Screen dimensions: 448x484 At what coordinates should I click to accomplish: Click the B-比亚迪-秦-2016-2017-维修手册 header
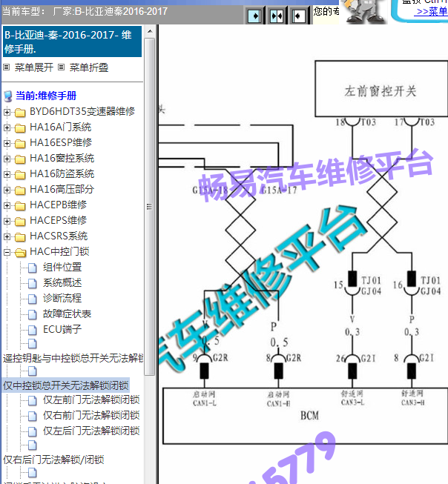[72, 42]
